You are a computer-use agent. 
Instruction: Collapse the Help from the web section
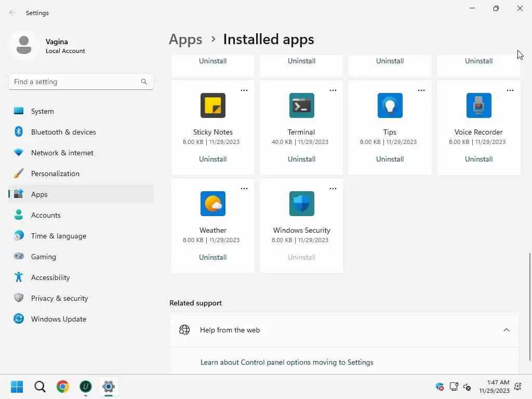click(506, 330)
